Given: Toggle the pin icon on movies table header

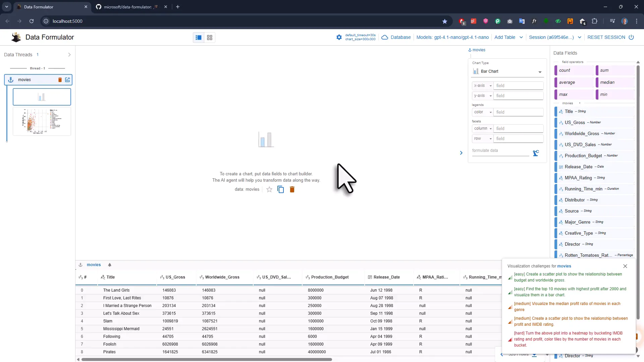Looking at the screenshot, I should coord(110,264).
